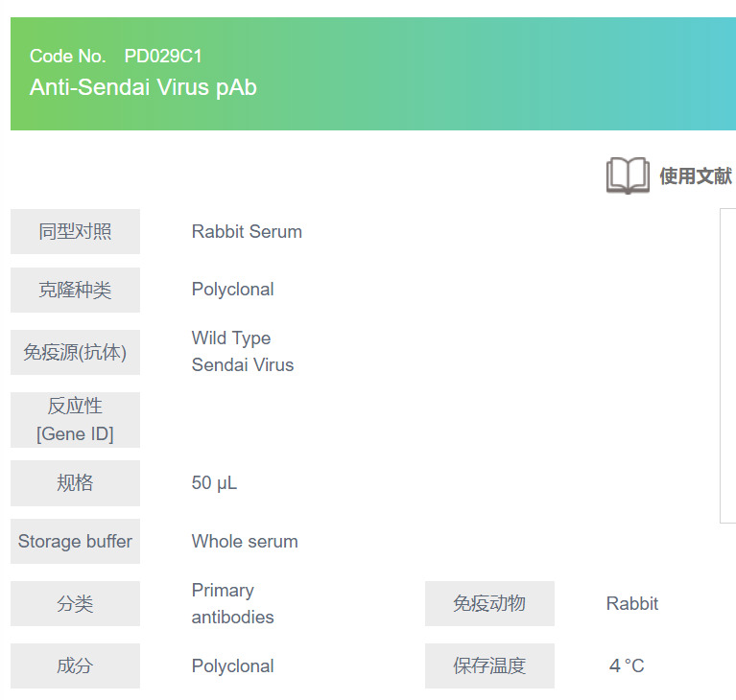736x700 pixels.
Task: Open the 使用文献 link
Action: [x=695, y=176]
